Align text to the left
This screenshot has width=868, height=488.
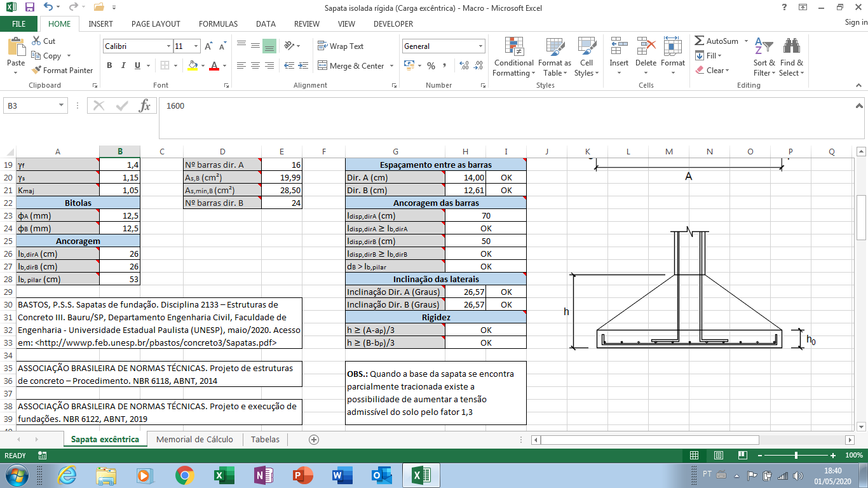pyautogui.click(x=241, y=65)
